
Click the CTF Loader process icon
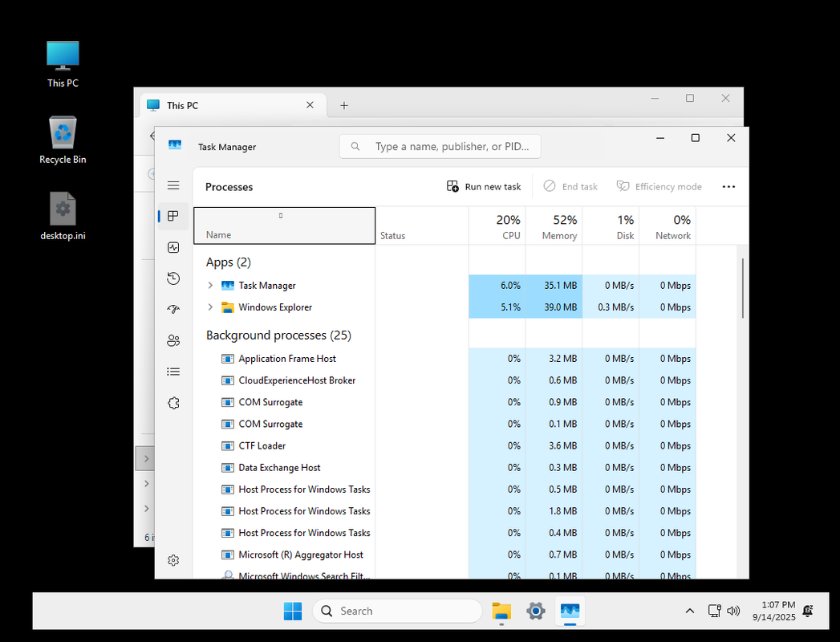(228, 446)
